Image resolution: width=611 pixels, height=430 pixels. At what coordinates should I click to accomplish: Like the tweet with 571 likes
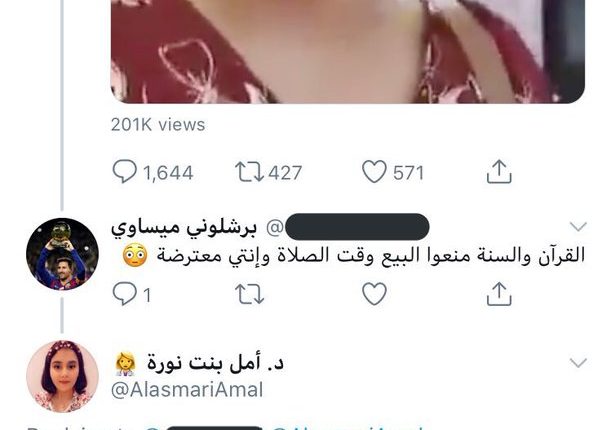[374, 172]
